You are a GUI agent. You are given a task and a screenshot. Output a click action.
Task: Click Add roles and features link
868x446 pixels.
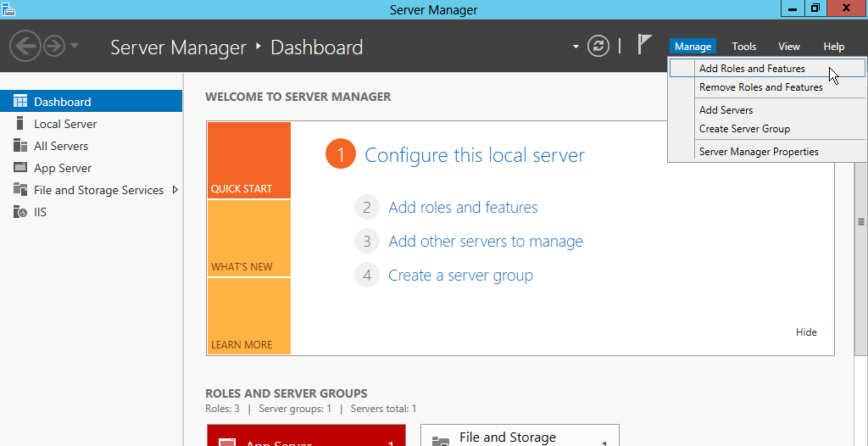click(x=463, y=207)
